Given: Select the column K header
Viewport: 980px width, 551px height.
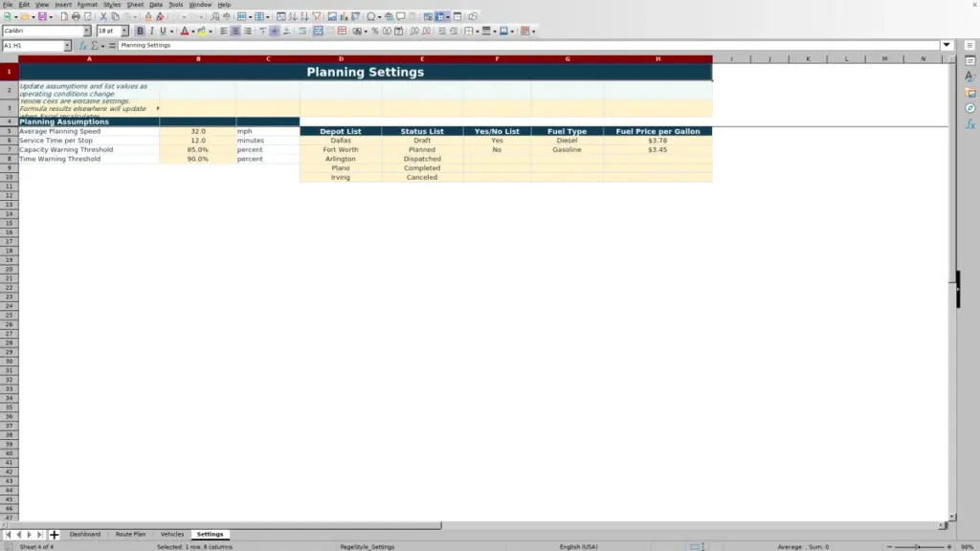Looking at the screenshot, I should point(808,58).
